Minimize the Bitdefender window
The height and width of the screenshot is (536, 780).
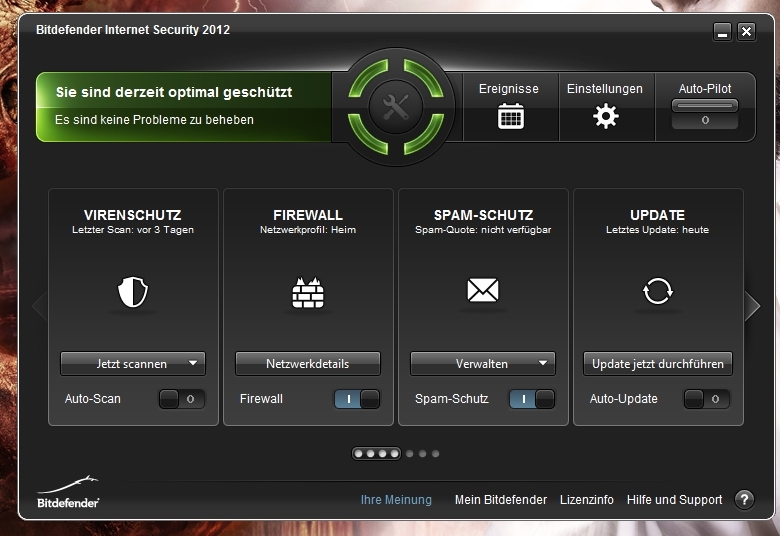(x=722, y=31)
